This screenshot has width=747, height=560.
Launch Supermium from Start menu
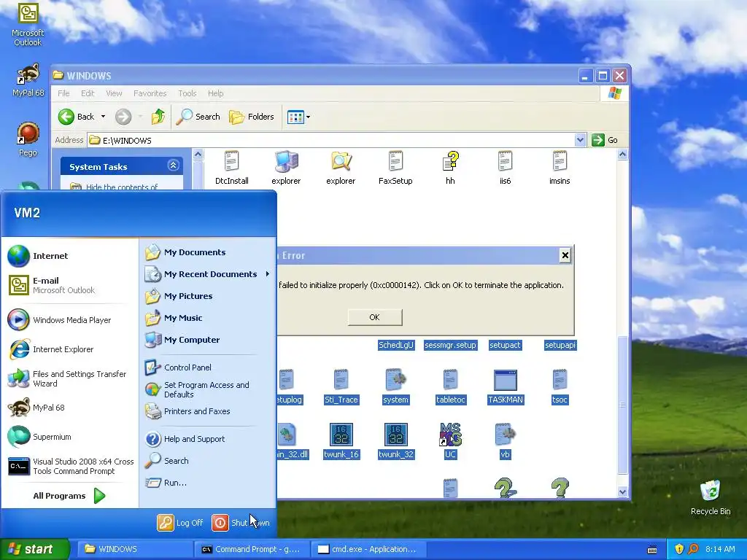click(x=70, y=437)
